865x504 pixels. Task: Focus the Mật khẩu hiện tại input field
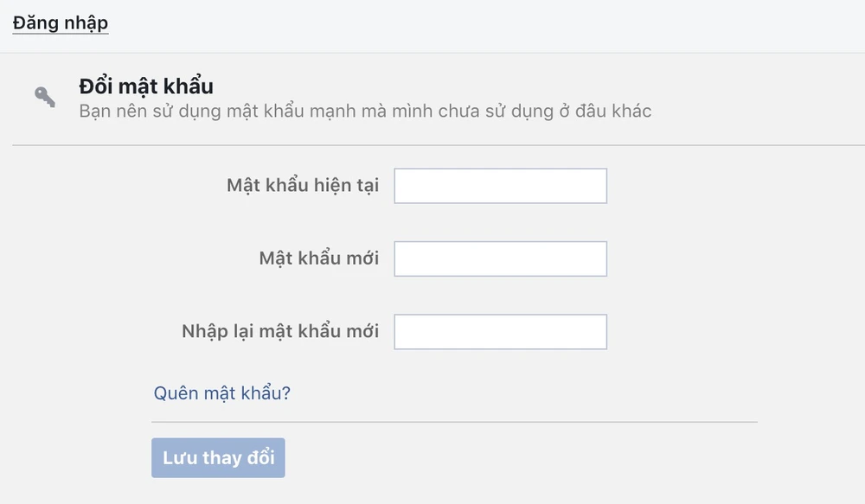click(500, 186)
